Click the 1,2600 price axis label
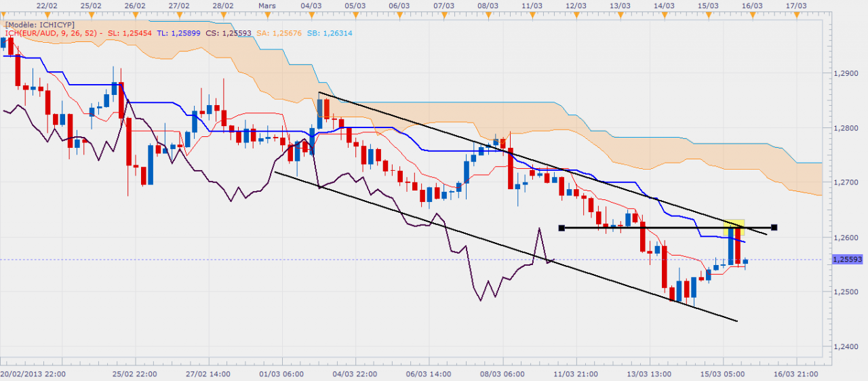This screenshot has width=868, height=381. [847, 238]
